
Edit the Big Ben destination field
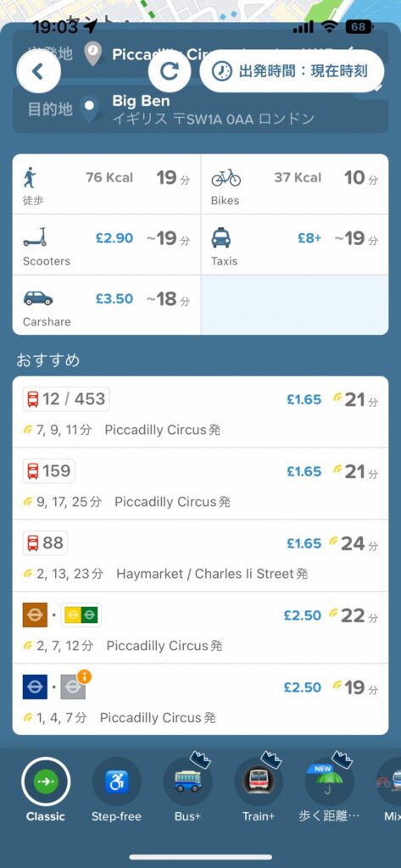coord(200,109)
